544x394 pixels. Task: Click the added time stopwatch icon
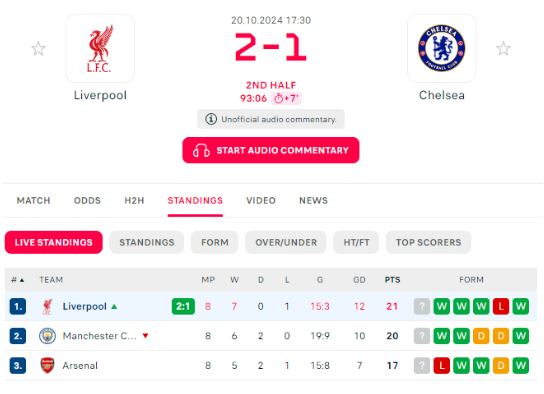tap(279, 98)
